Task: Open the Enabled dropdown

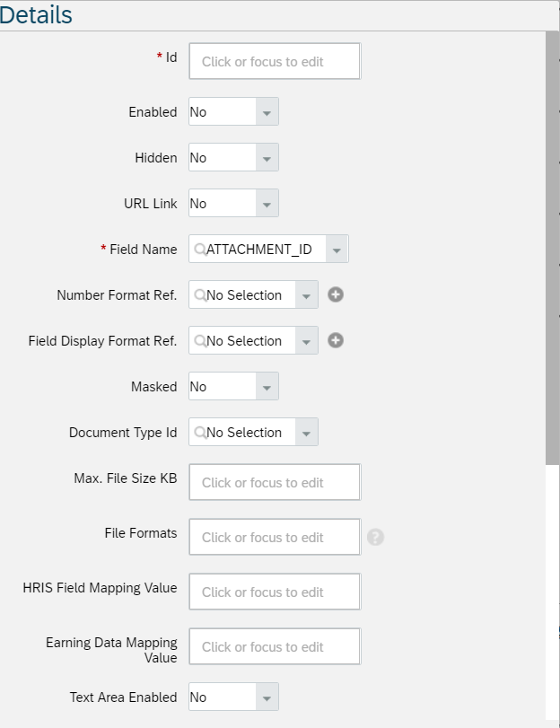Action: (x=267, y=111)
